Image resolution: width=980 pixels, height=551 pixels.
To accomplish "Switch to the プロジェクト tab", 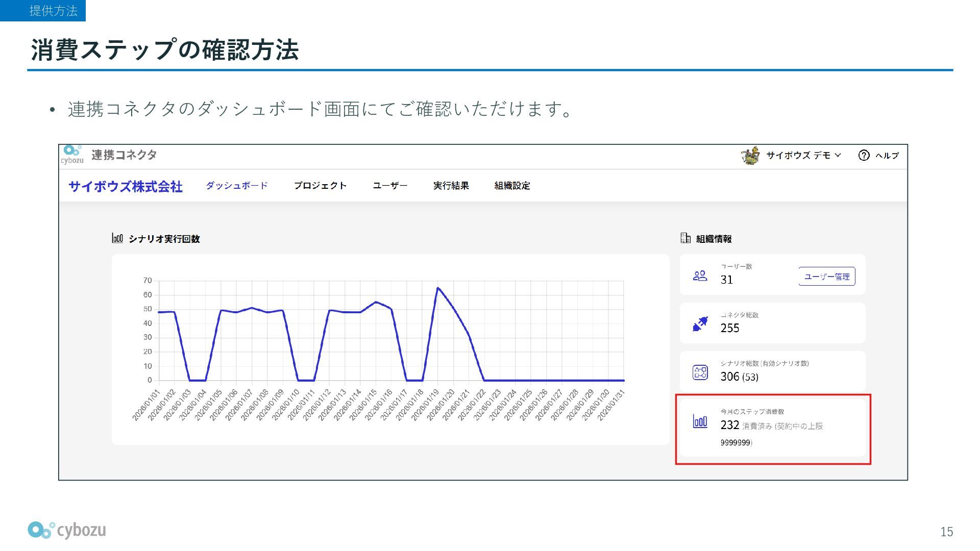I will pyautogui.click(x=320, y=186).
